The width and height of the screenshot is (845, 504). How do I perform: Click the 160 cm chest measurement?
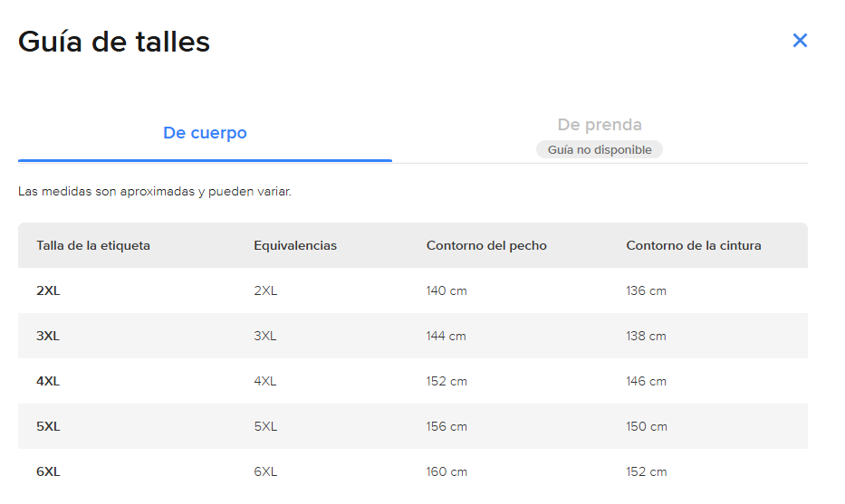click(447, 471)
